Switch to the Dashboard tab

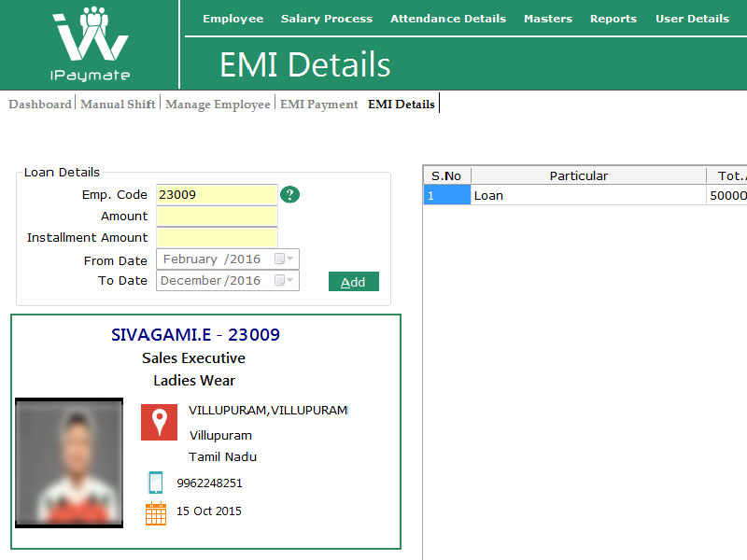40,105
